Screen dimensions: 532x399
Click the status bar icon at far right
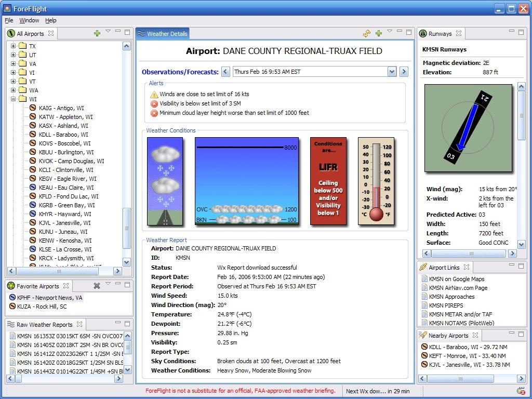coord(521,391)
